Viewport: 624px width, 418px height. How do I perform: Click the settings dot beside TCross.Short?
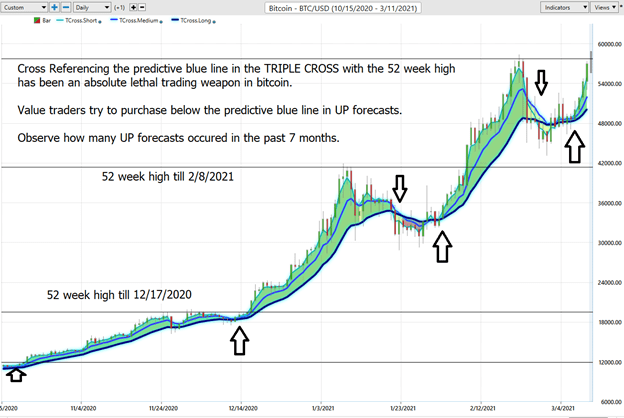100,22
